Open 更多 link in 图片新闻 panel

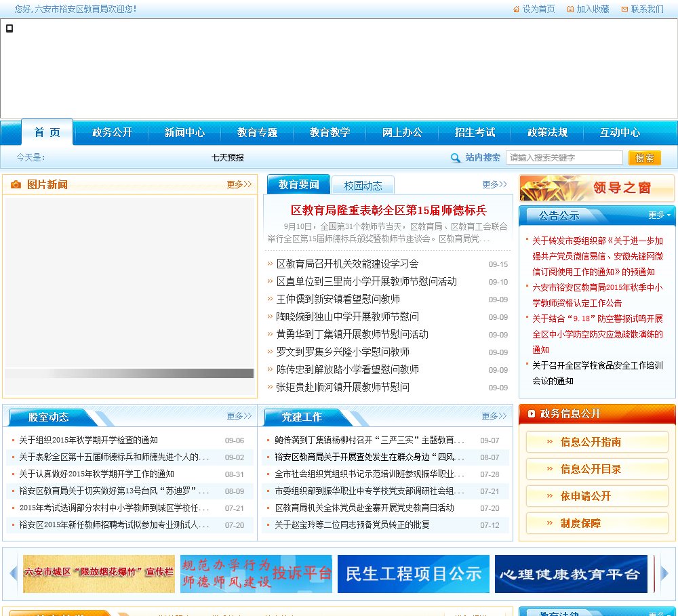(x=239, y=184)
